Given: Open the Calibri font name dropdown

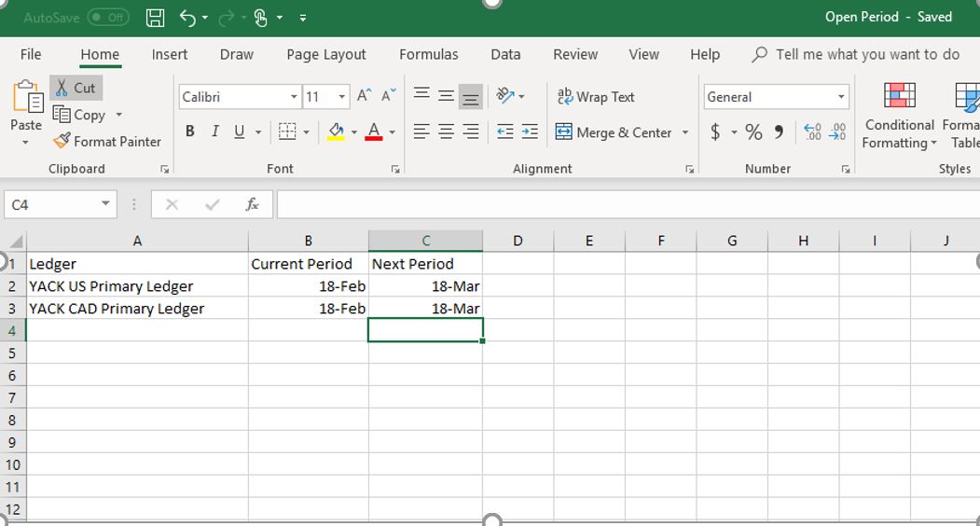Looking at the screenshot, I should point(294,97).
